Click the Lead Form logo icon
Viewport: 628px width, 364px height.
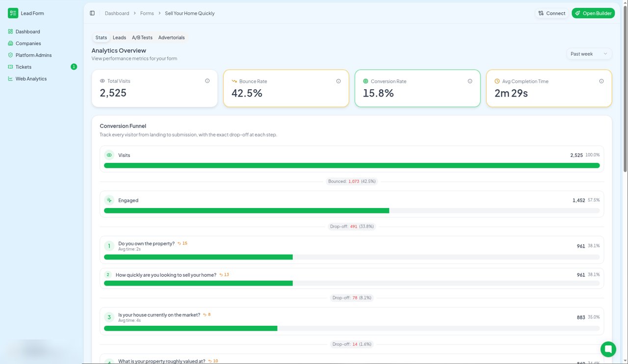click(x=13, y=13)
